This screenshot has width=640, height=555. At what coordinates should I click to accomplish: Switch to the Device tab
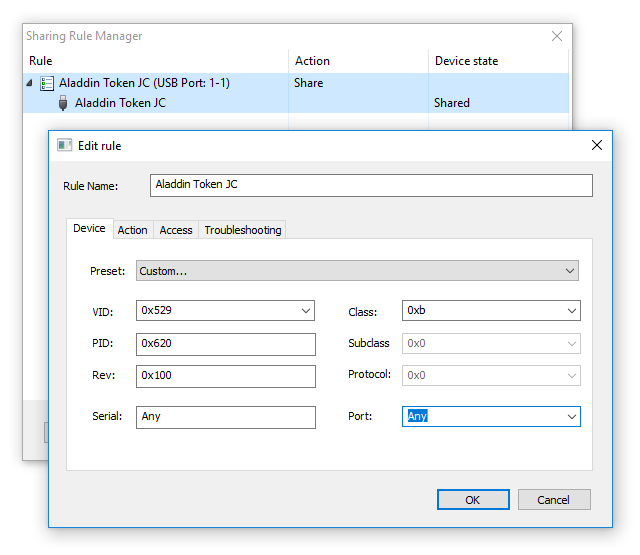point(89,229)
